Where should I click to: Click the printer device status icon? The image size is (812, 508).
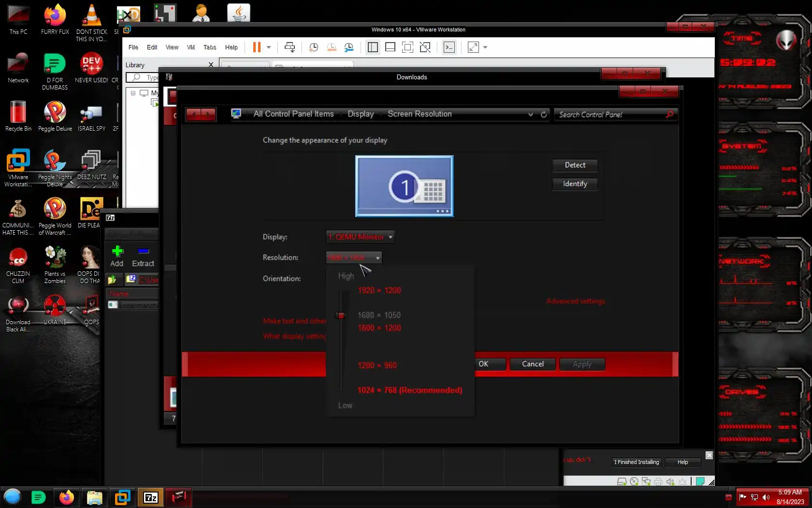pos(658,481)
